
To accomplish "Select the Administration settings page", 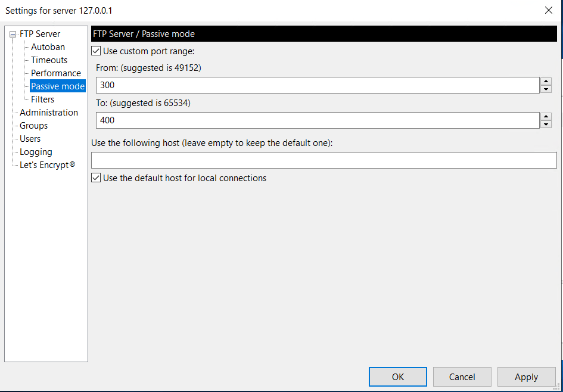I will point(49,112).
